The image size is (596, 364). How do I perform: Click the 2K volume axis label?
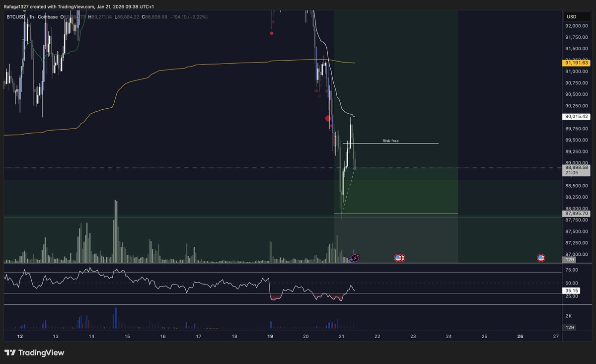pyautogui.click(x=569, y=316)
